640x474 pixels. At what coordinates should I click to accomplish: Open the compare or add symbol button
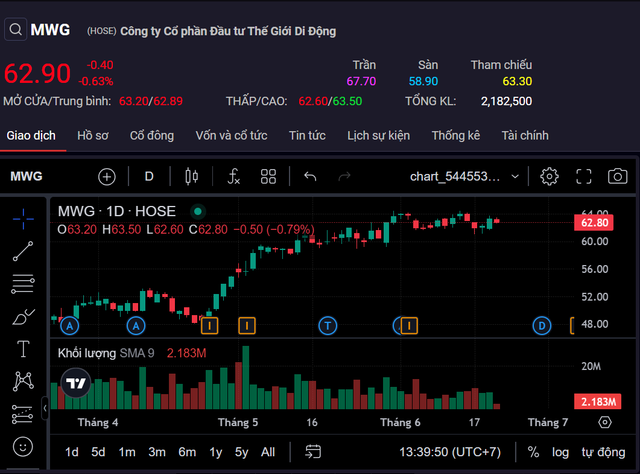coord(107,177)
